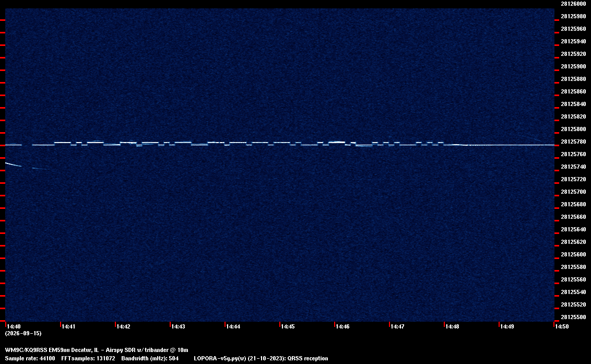This screenshot has height=364, width=591.
Task: Click the 14:46 time tick
Action: click(x=342, y=326)
